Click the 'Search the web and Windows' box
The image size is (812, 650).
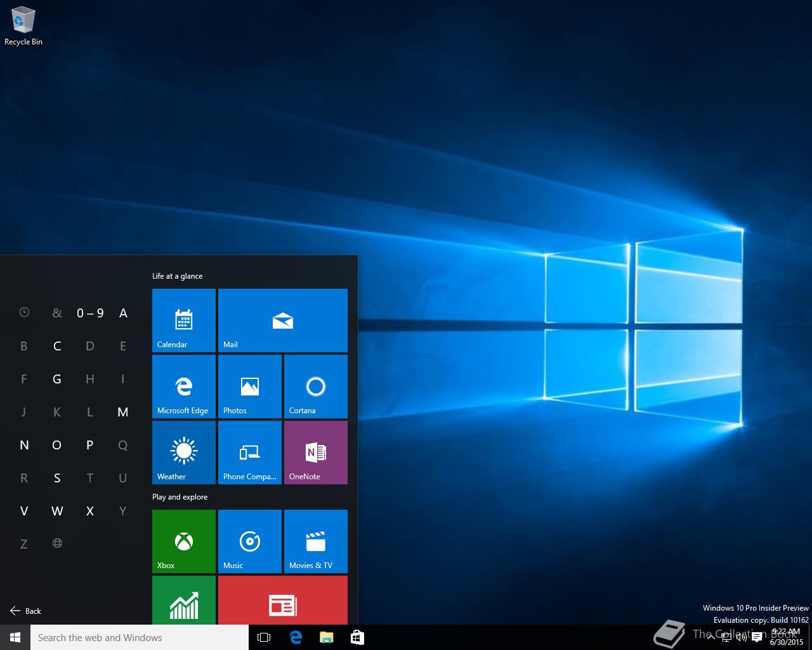tap(140, 637)
